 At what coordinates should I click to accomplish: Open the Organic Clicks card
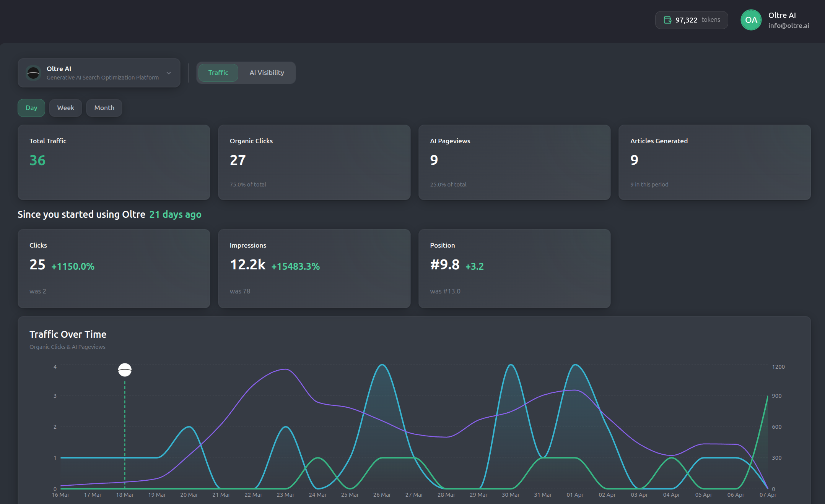tap(314, 162)
